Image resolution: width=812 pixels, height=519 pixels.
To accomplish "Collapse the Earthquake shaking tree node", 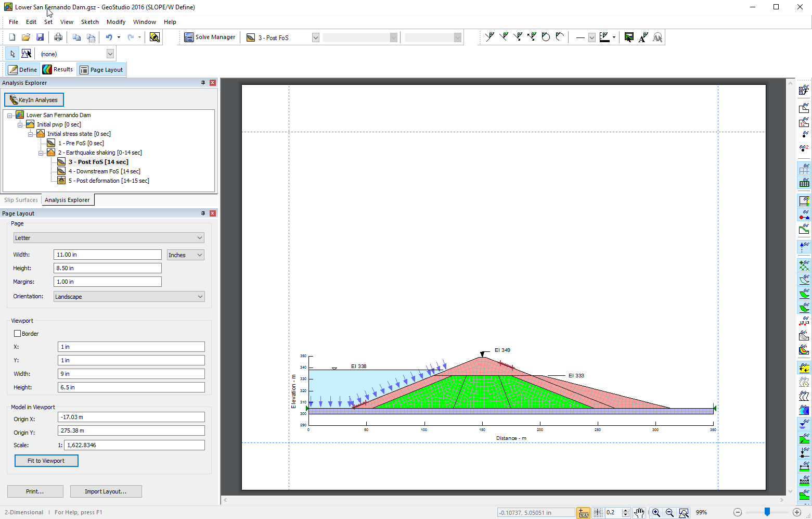I will coord(41,153).
